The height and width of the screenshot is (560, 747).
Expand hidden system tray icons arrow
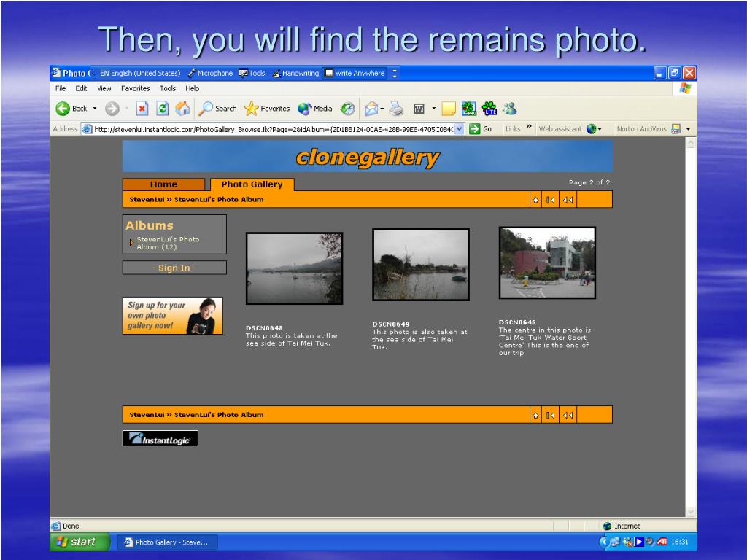coord(603,542)
